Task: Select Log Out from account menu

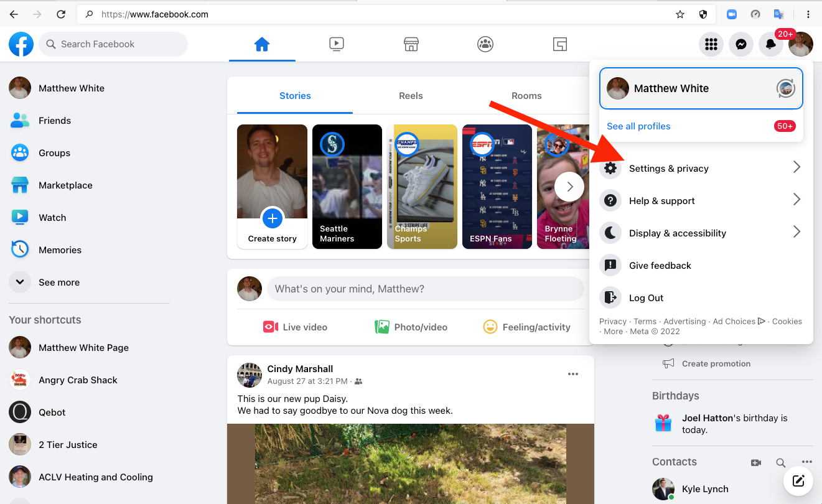Action: (646, 298)
